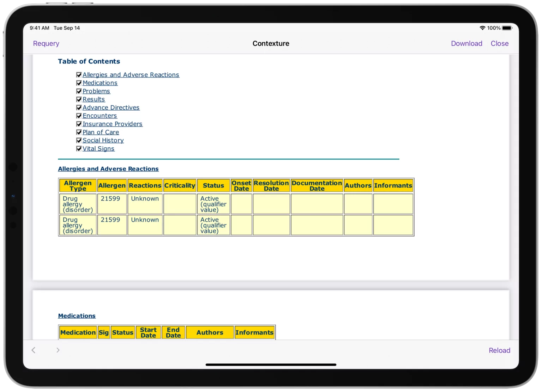Image resolution: width=542 pixels, height=392 pixels.
Task: Go to the Encounters link
Action: tap(100, 116)
